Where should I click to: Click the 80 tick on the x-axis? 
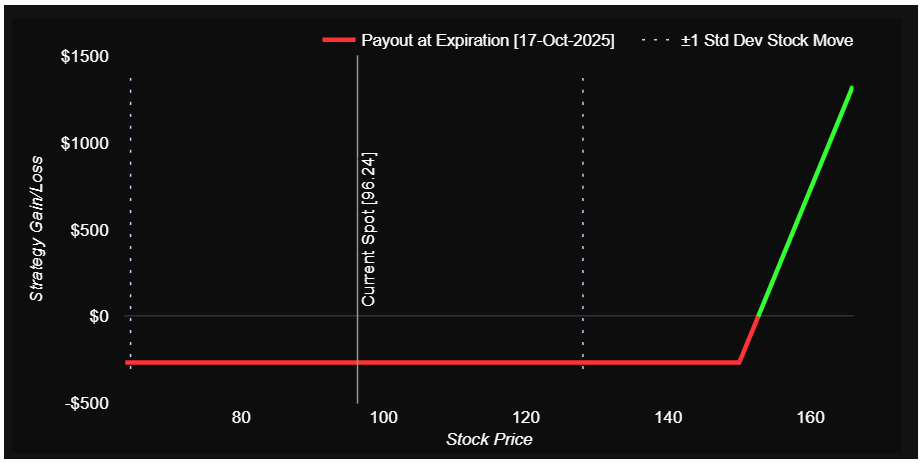pos(240,417)
